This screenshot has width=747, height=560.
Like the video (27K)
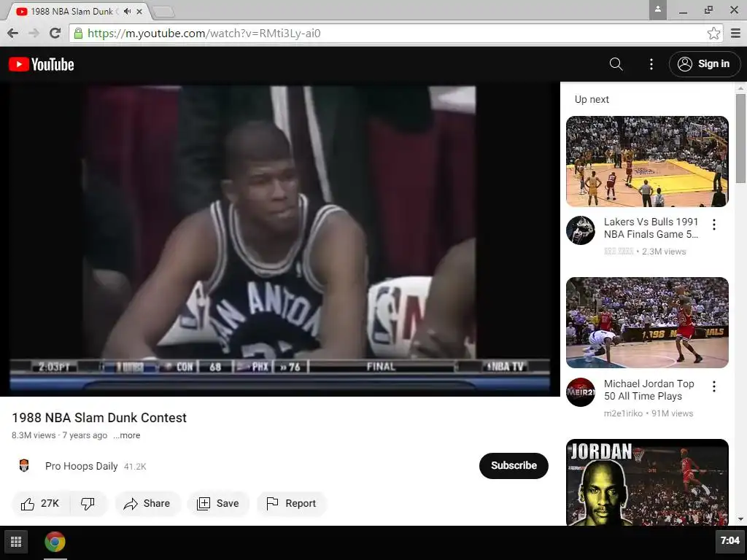pyautogui.click(x=41, y=503)
